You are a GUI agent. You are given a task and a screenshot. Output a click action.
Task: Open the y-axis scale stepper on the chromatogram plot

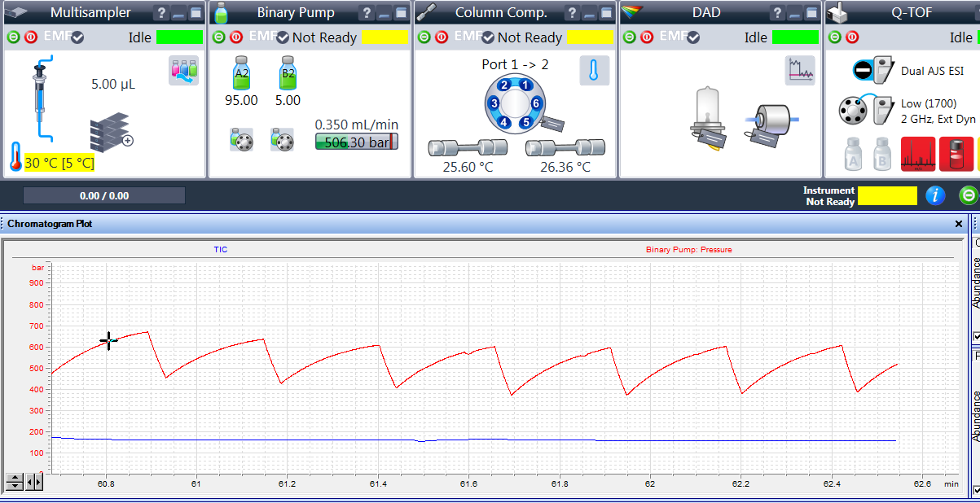click(x=15, y=482)
